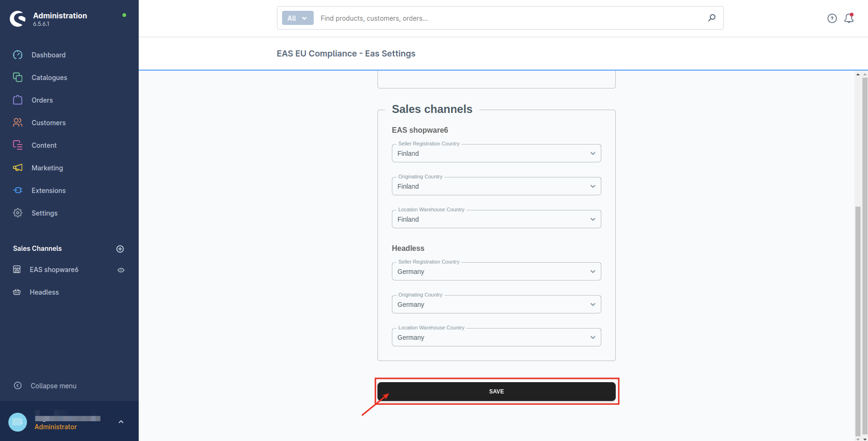Image resolution: width=868 pixels, height=441 pixels.
Task: Click the search magnifier icon
Action: click(x=711, y=18)
